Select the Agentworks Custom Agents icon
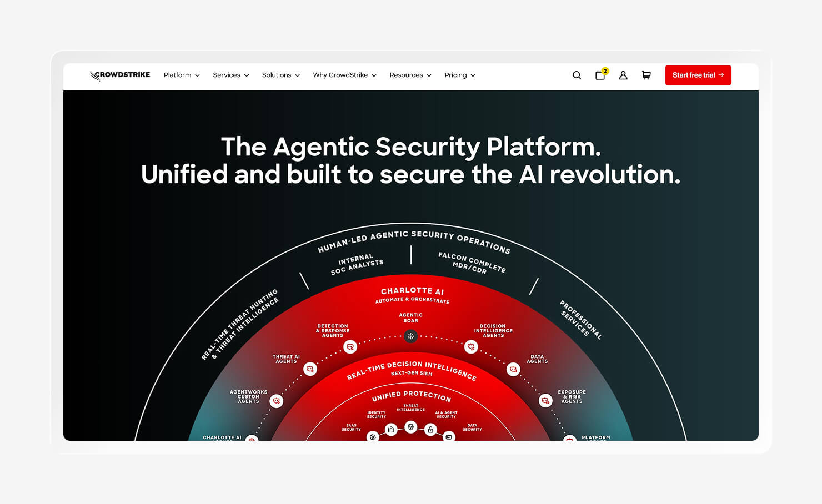 (x=276, y=401)
